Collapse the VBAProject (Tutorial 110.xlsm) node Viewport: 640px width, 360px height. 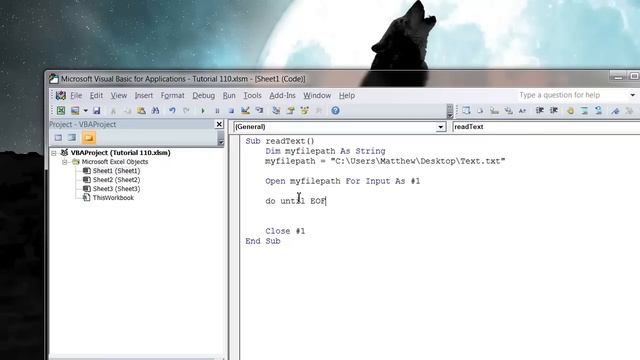click(x=54, y=153)
